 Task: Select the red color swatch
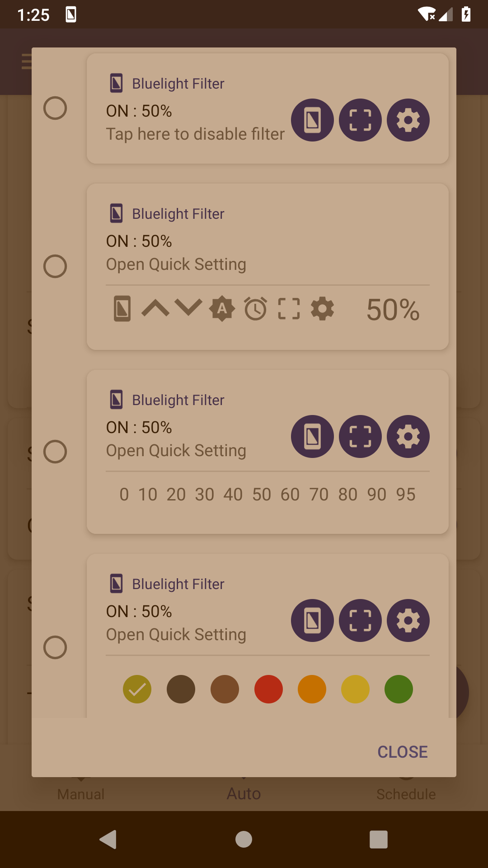[x=268, y=689]
